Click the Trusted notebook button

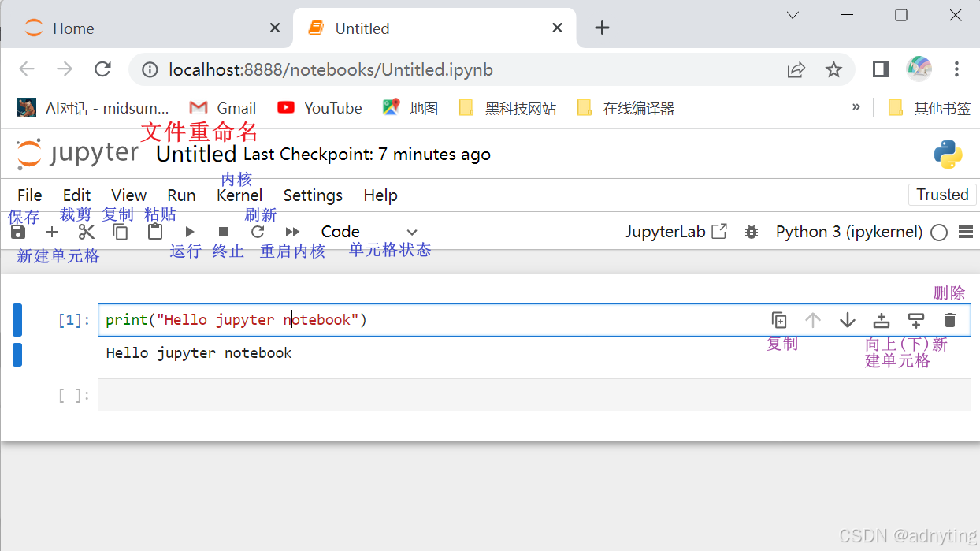(942, 195)
